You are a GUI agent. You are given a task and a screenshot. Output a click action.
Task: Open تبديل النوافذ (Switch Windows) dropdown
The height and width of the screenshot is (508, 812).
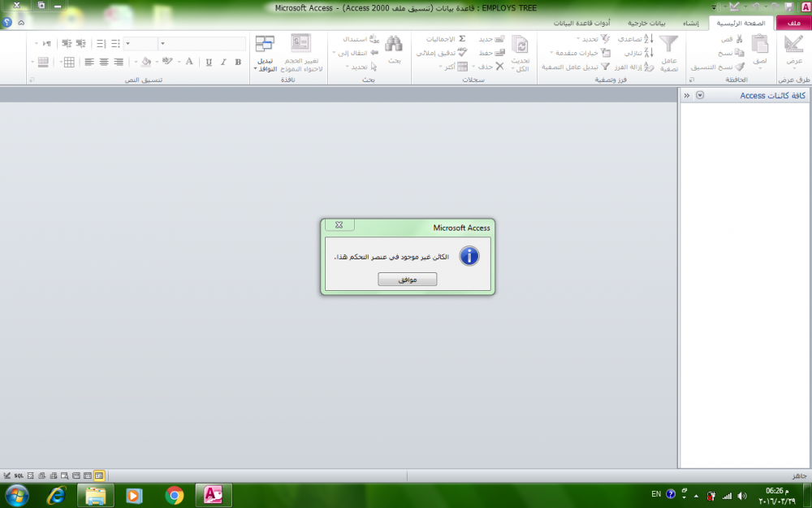[x=266, y=53]
